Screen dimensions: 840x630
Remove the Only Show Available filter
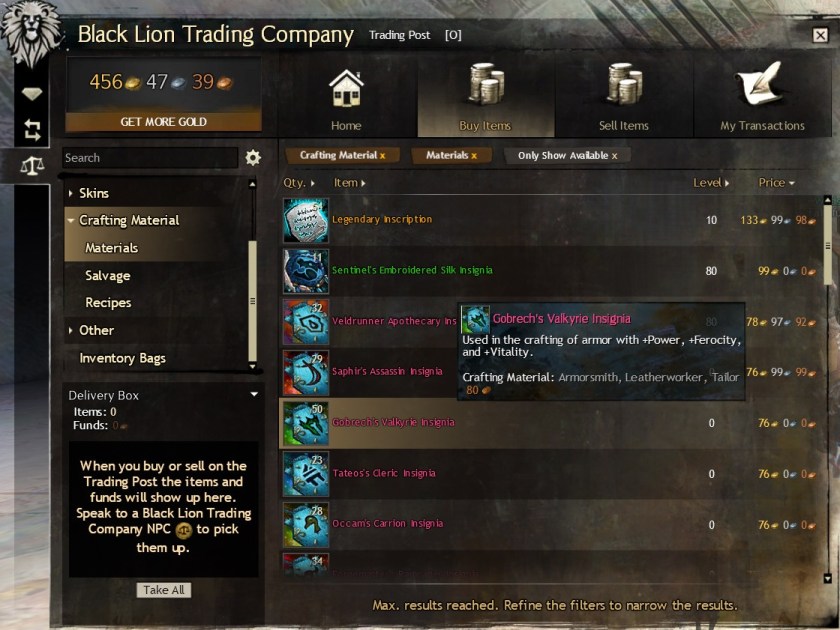(x=614, y=156)
